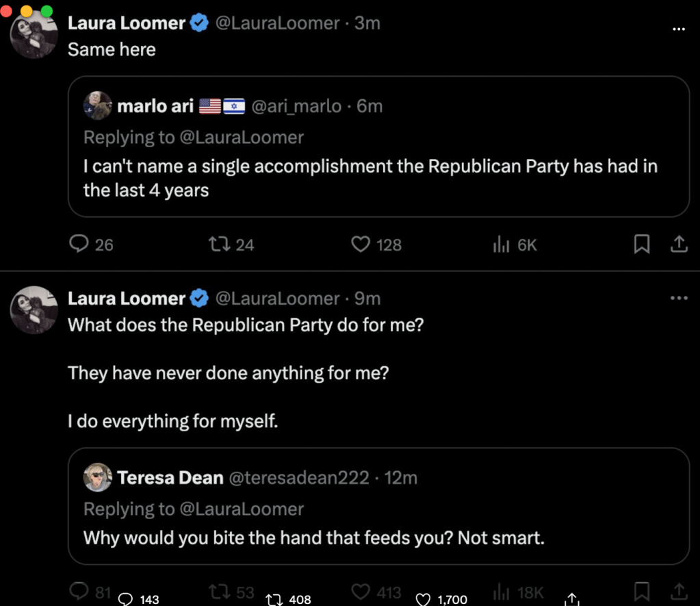Share the "Same here" post
Viewport: 700px width, 606px height.
[678, 244]
